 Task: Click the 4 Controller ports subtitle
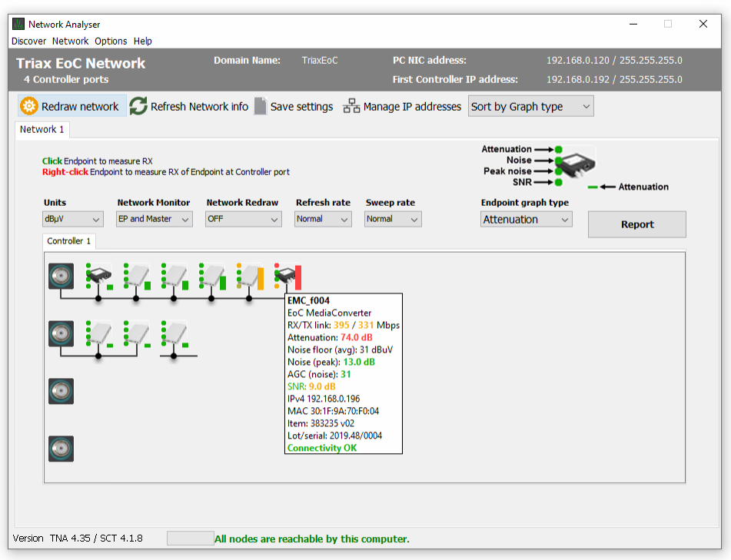tap(66, 80)
